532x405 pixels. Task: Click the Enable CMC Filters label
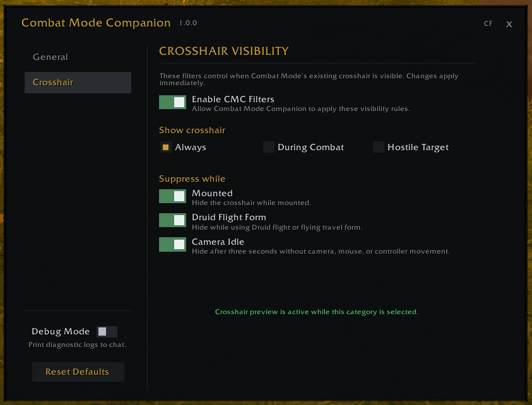[233, 99]
